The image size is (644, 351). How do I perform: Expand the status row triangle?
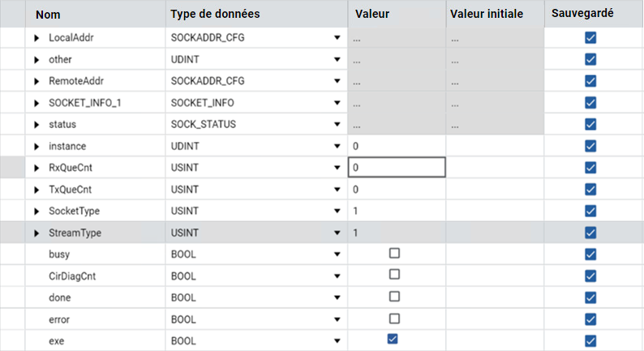(36, 124)
